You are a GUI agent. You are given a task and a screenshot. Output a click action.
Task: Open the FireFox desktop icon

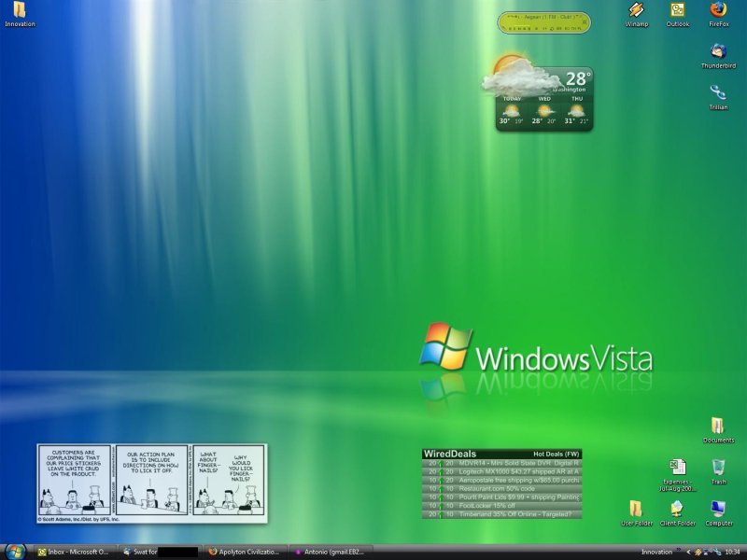718,11
